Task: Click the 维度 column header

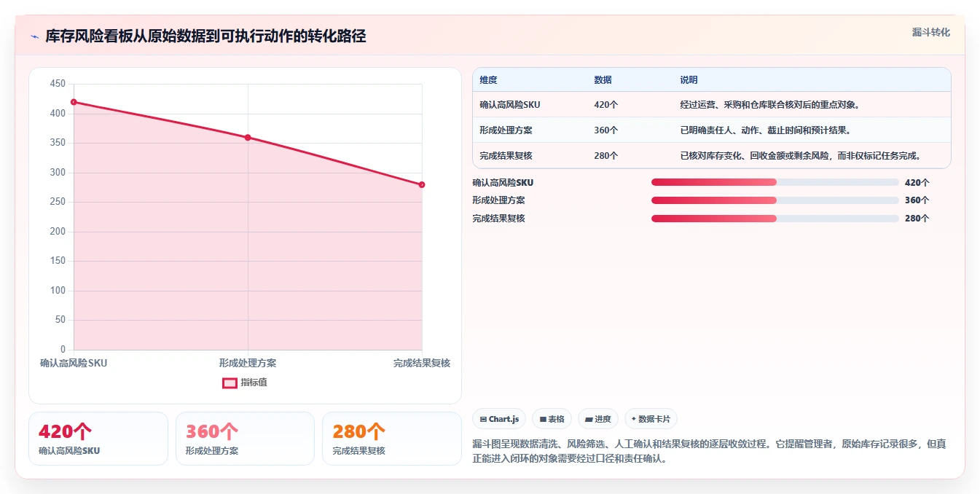Action: tap(488, 80)
